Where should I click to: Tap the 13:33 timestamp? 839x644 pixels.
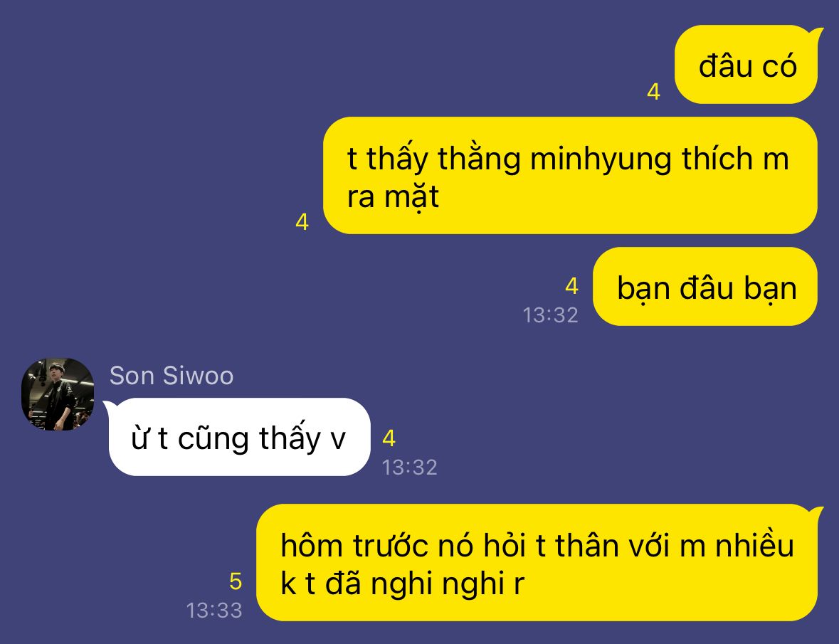(x=214, y=611)
